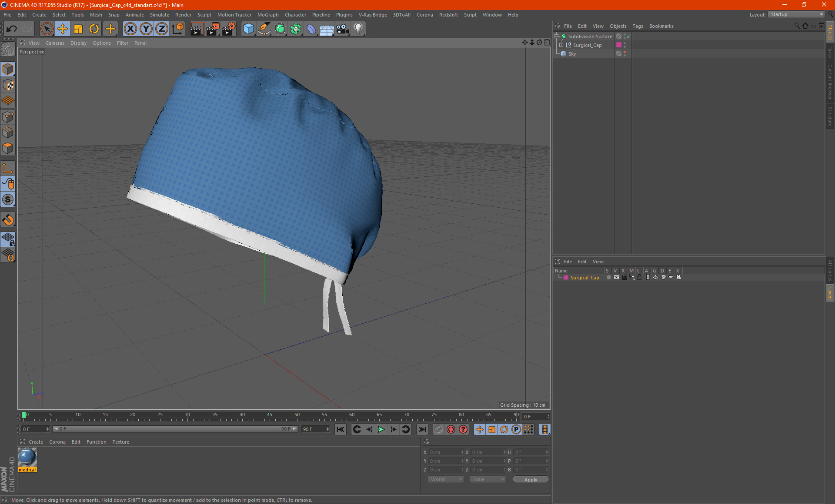
Task: Click the Bend deformer icon
Action: tap(311, 29)
